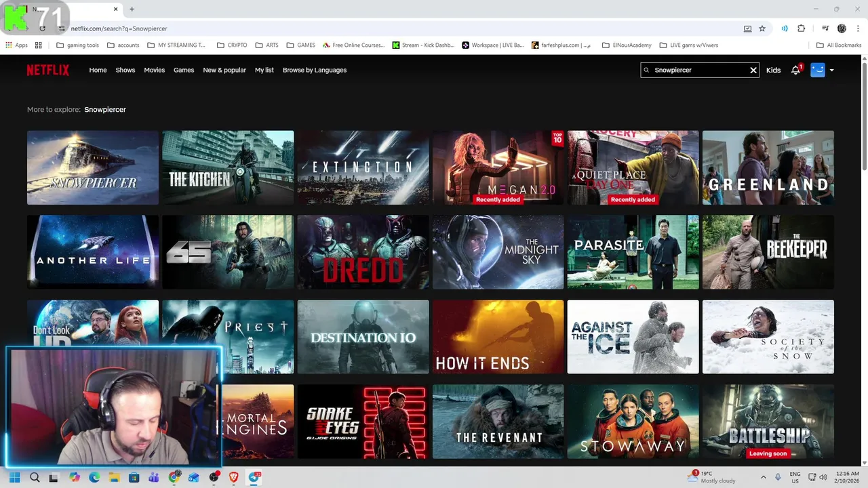Viewport: 868px width, 488px height.
Task: Open My list
Action: [264, 70]
